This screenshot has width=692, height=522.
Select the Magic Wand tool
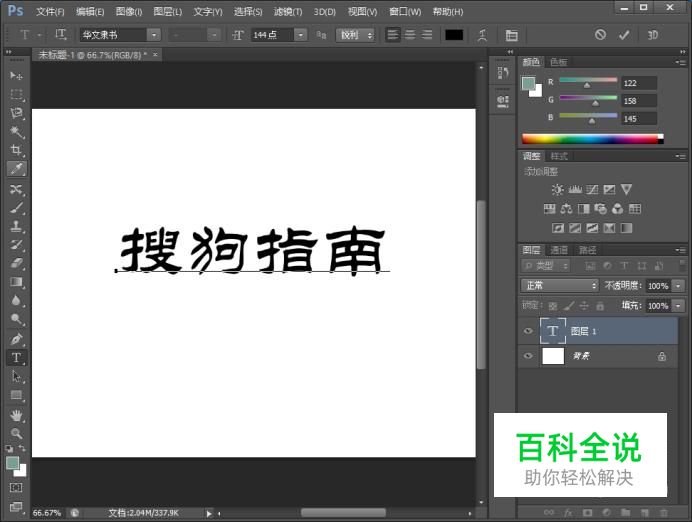(16, 131)
